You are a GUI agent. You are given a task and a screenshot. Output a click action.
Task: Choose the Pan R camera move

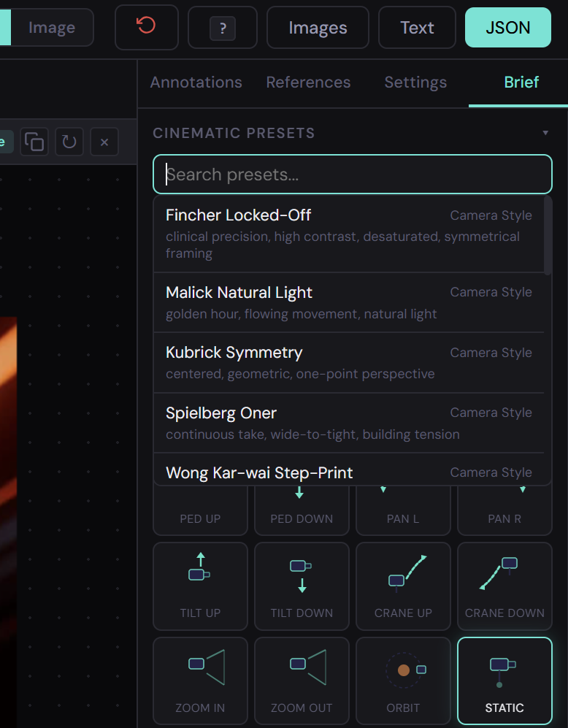coord(505,510)
